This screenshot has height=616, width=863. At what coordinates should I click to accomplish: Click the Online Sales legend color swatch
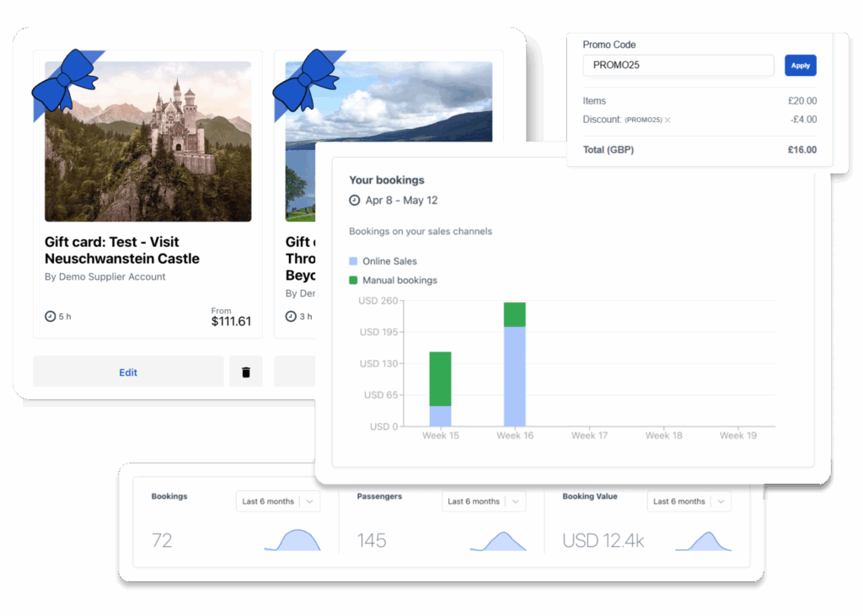tap(353, 261)
